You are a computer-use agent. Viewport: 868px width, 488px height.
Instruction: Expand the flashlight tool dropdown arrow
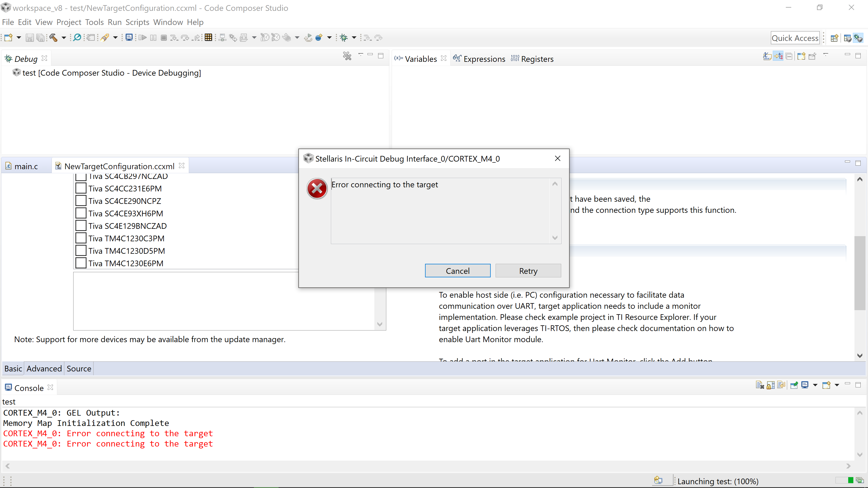pyautogui.click(x=115, y=38)
